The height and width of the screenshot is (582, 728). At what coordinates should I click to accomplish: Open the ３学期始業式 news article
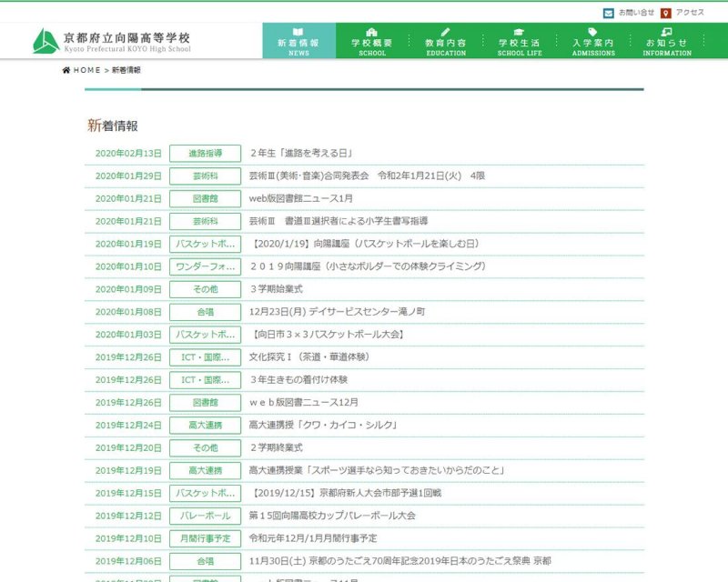coord(277,289)
